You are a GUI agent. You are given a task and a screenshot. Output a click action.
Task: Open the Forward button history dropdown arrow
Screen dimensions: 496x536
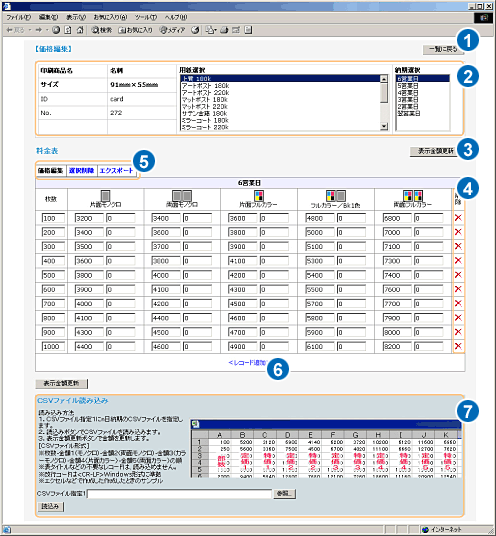(x=47, y=30)
